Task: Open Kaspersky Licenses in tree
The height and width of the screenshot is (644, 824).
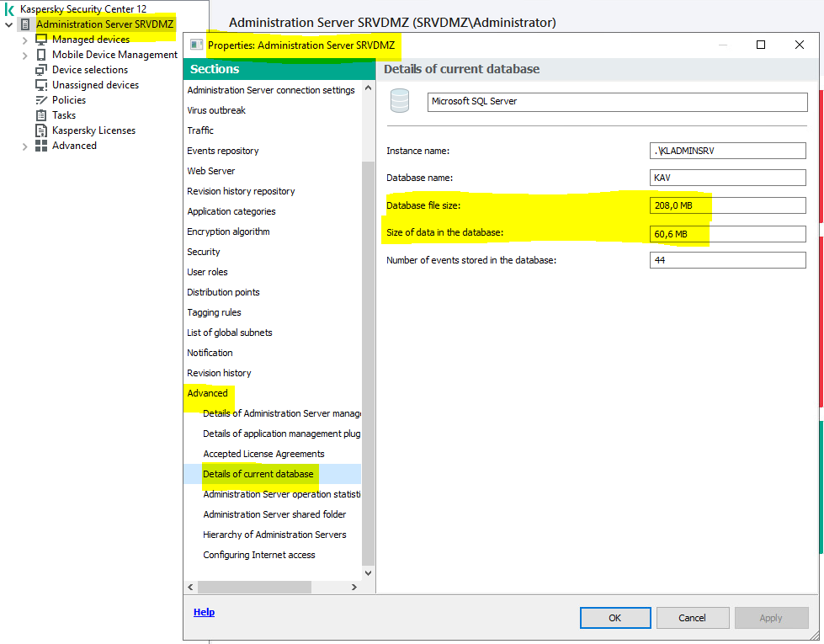Action: tap(93, 130)
